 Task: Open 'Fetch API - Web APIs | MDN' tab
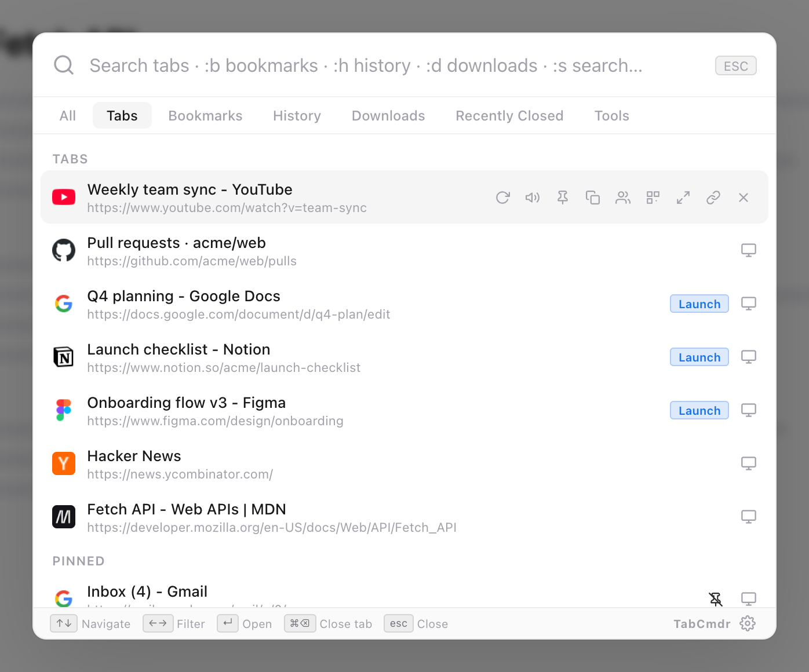tap(404, 517)
